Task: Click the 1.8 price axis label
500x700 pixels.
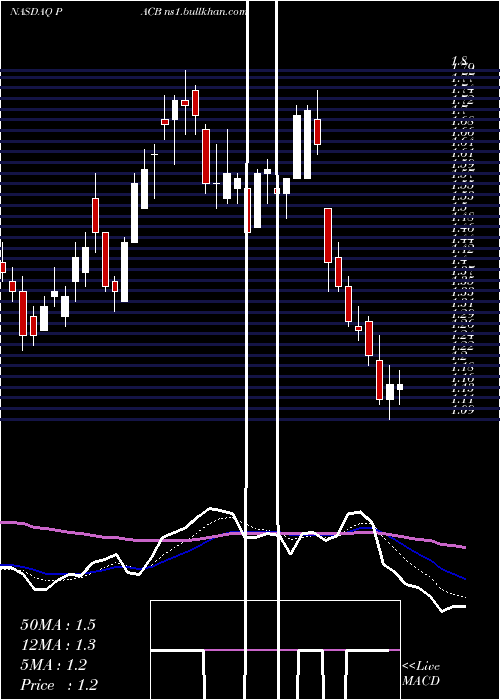Action: click(460, 59)
